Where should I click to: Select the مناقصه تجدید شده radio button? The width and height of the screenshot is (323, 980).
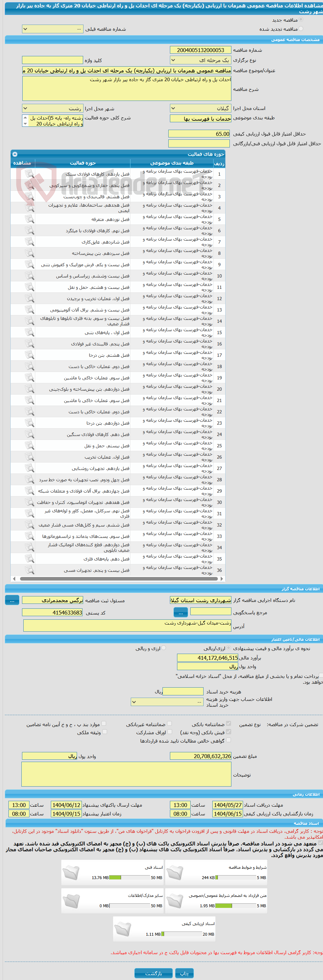pyautogui.click(x=301, y=28)
